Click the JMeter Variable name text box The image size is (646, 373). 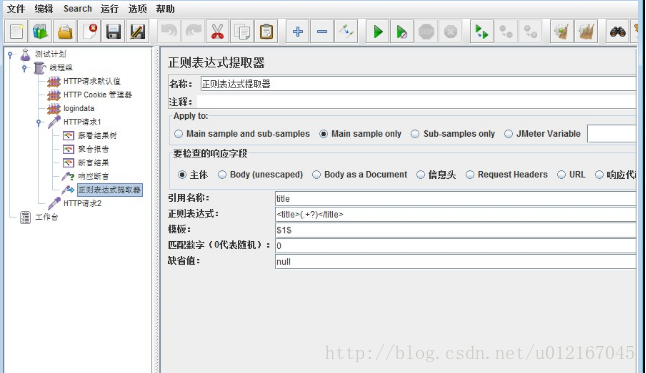[611, 134]
